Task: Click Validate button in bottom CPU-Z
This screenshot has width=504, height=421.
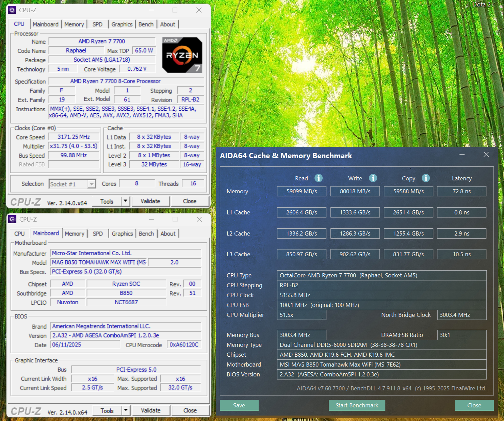Action: point(151,410)
